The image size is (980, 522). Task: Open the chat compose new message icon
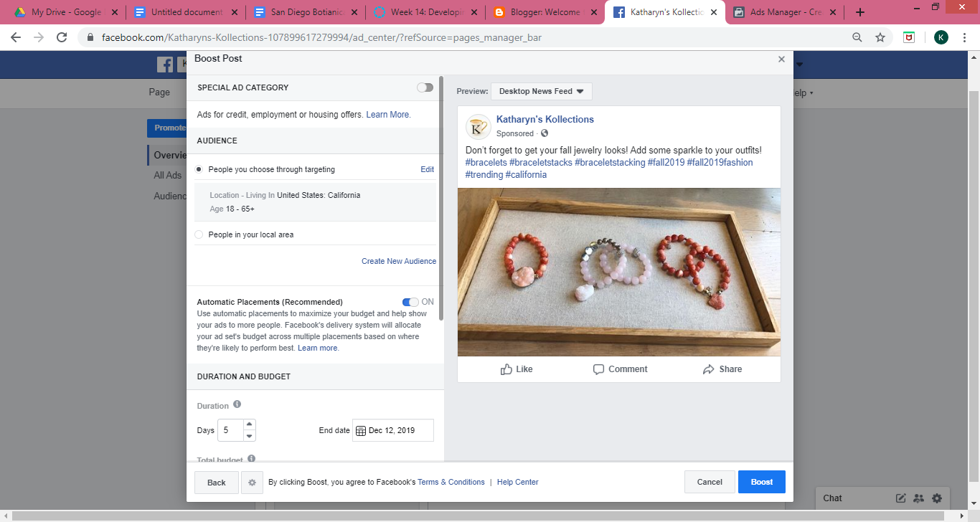(901, 498)
